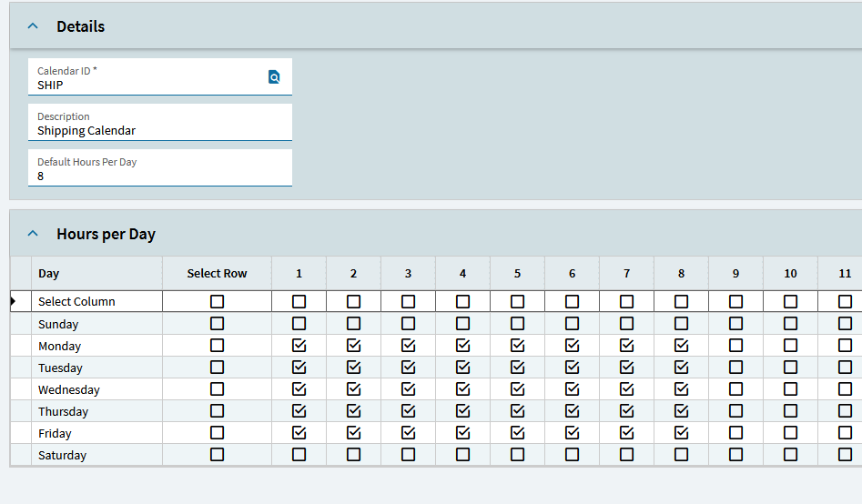Uncheck Wednesday hour 4 checkbox
This screenshot has width=862, height=504.
pos(462,389)
